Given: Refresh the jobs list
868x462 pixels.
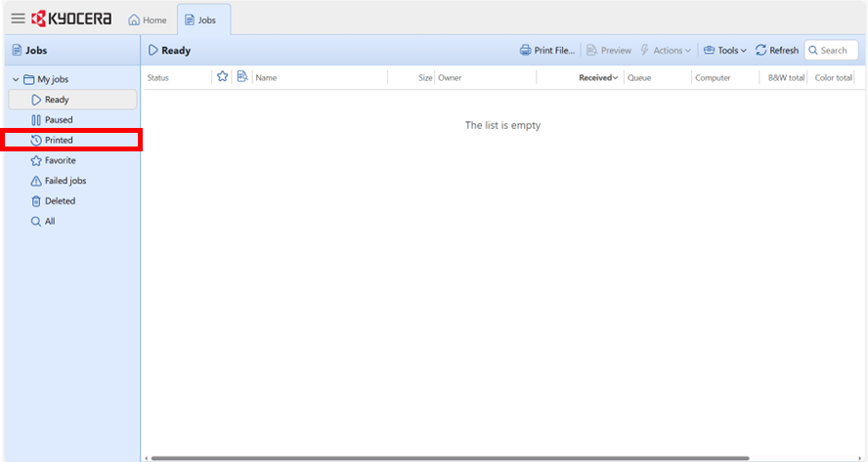Looking at the screenshot, I should point(777,51).
